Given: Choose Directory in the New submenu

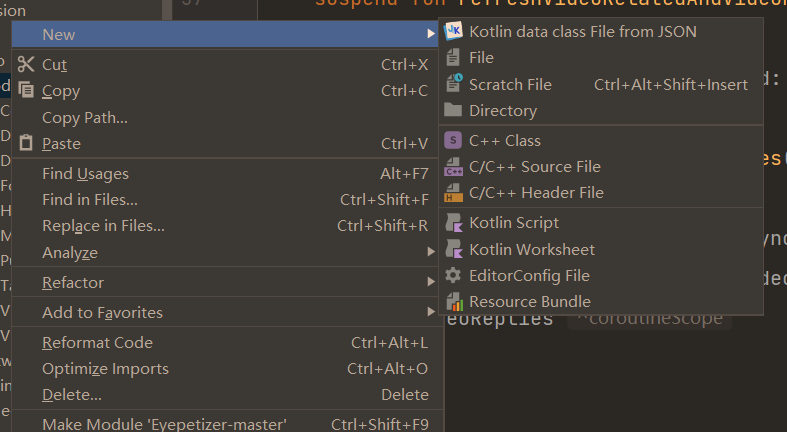Looking at the screenshot, I should click(601, 110).
